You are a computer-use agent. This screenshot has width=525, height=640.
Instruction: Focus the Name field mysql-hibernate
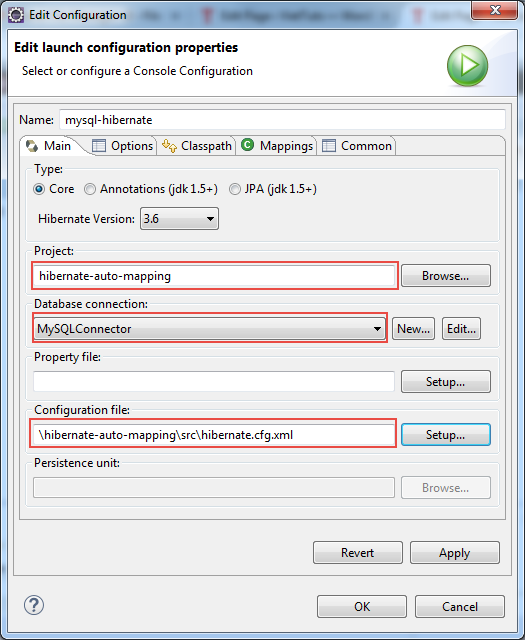point(283,120)
